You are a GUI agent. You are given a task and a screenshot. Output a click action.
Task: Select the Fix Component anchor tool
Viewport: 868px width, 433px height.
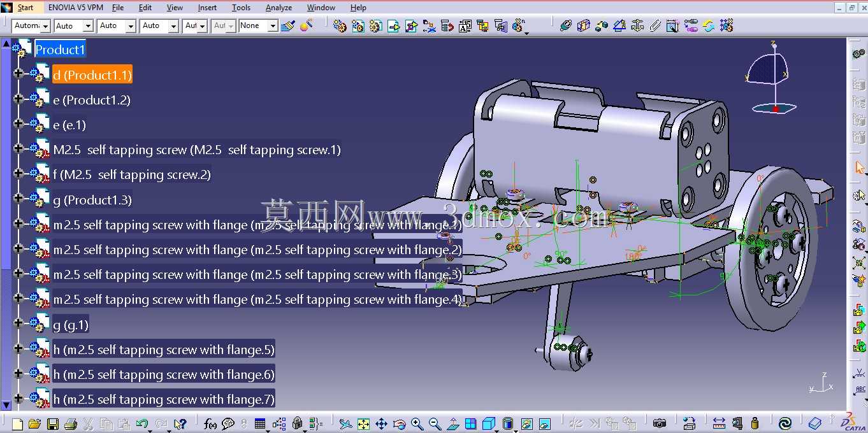(637, 25)
